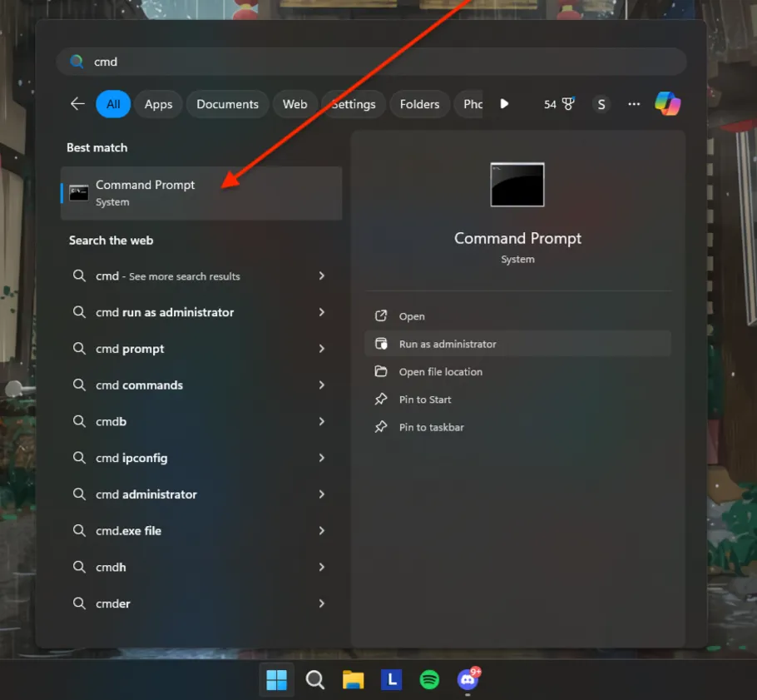Expand the 'cmd prompt' chevron

coord(322,348)
